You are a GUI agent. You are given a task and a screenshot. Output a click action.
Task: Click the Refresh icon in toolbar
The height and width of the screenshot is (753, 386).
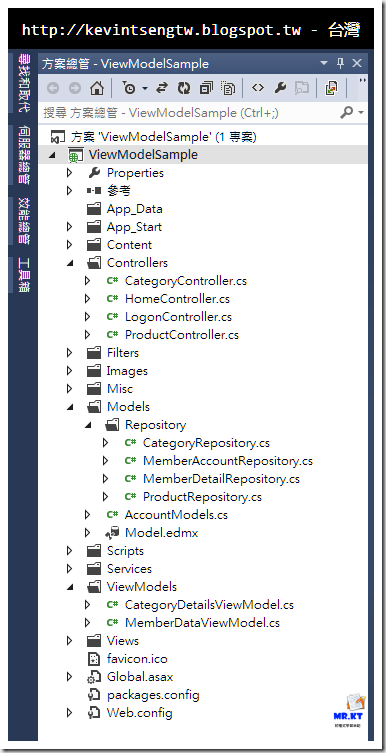(184, 88)
